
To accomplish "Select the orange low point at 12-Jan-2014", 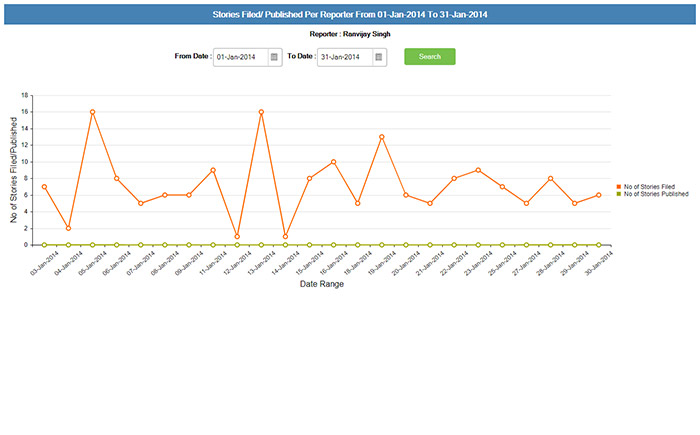I will point(237,237).
